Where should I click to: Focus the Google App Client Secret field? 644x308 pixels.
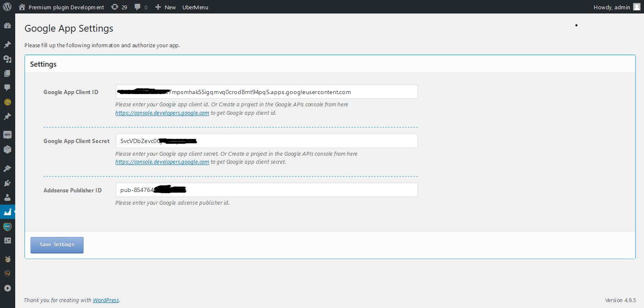click(x=267, y=141)
